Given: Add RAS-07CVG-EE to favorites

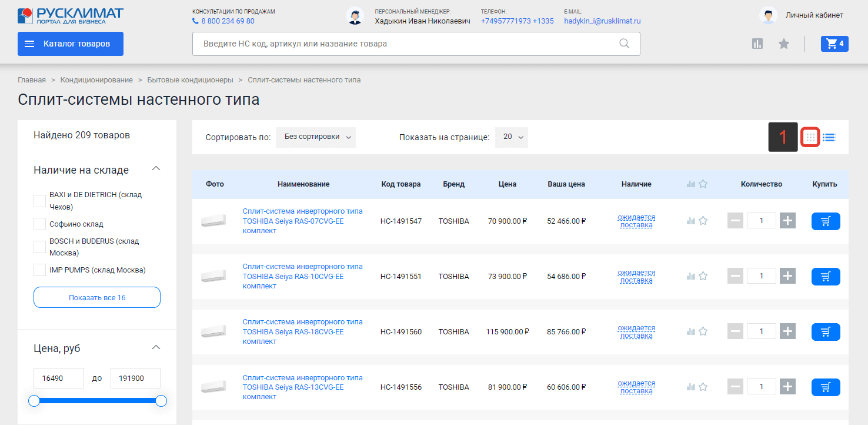Looking at the screenshot, I should [x=703, y=221].
